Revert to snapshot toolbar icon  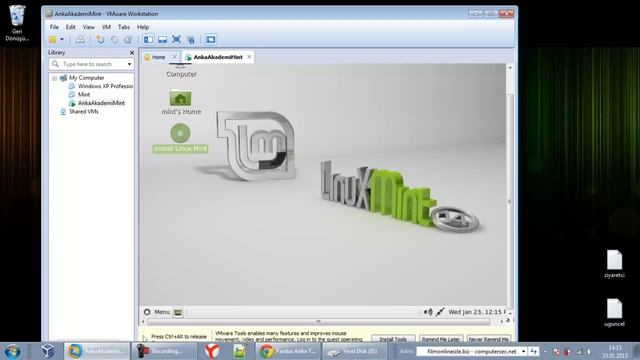point(114,40)
